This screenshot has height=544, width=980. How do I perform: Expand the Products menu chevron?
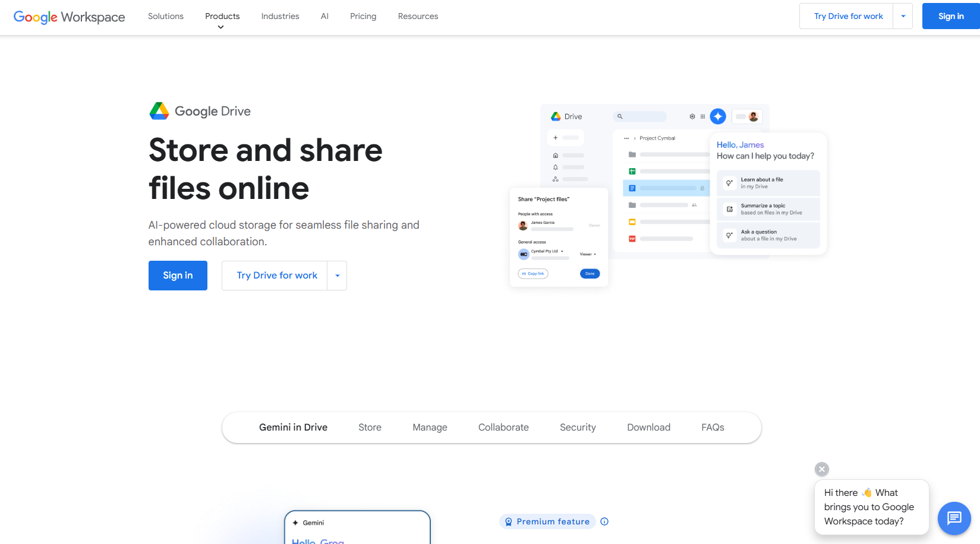pos(220,27)
